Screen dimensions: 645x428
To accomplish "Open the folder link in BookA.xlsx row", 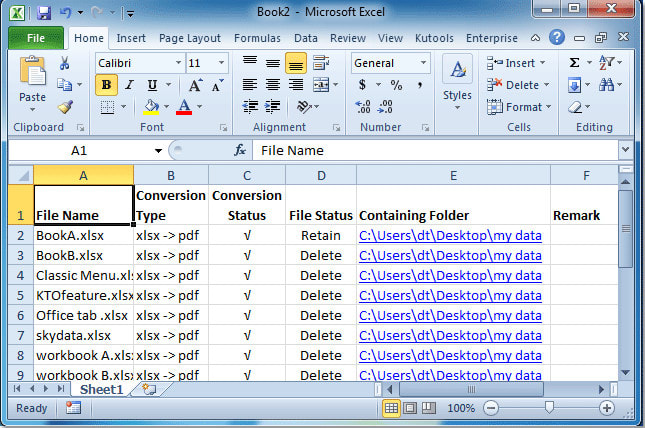I will tap(450, 235).
